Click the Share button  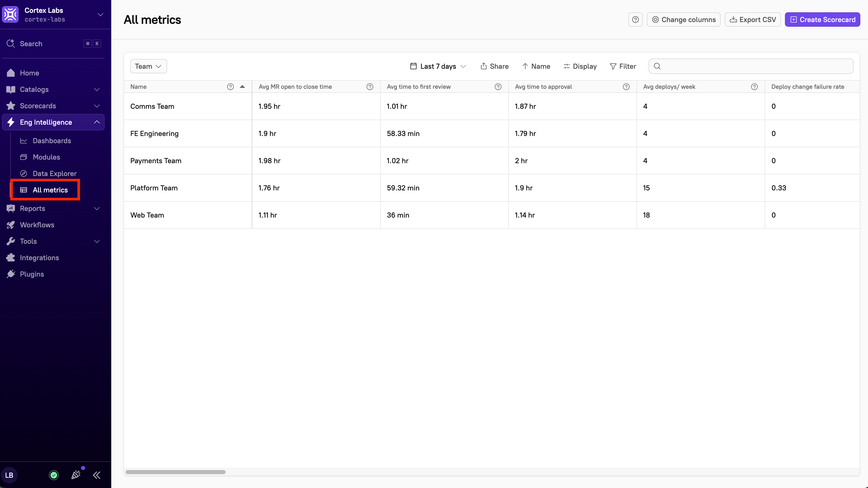(494, 66)
